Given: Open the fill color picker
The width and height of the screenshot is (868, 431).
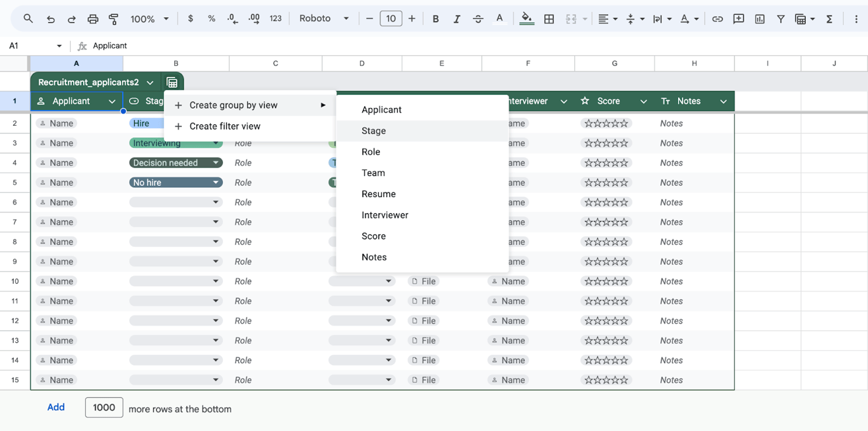Looking at the screenshot, I should [527, 19].
